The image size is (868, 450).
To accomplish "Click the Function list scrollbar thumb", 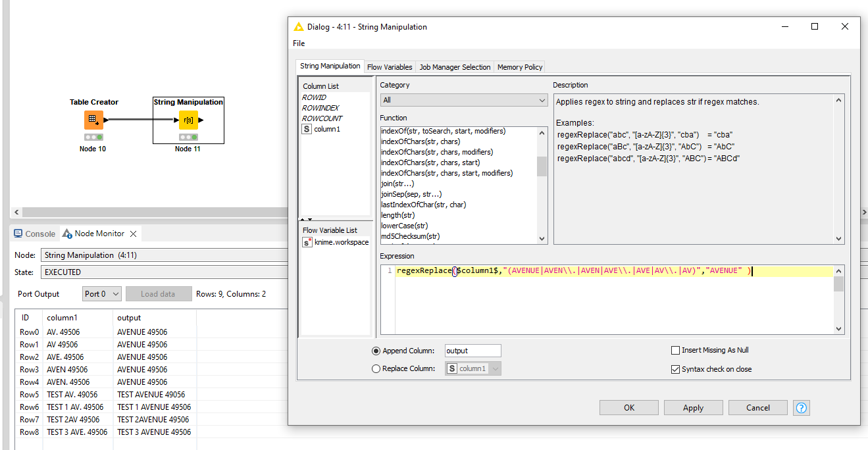I will tap(542, 166).
